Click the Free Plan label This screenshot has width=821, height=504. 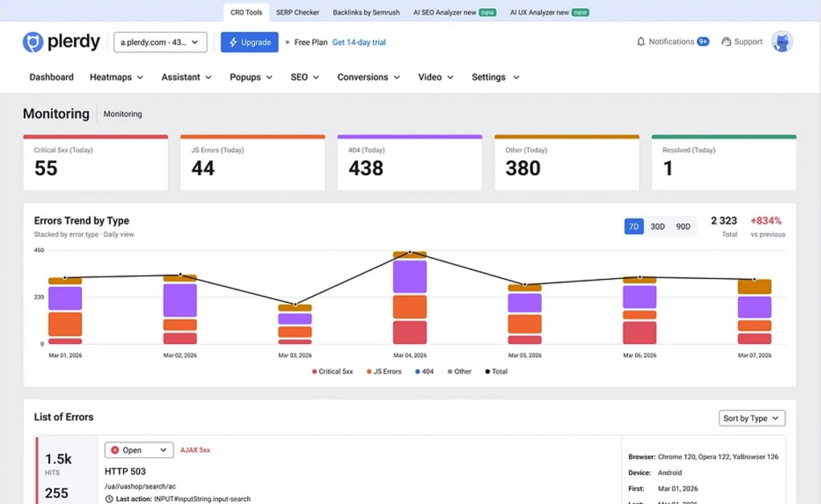(x=311, y=42)
